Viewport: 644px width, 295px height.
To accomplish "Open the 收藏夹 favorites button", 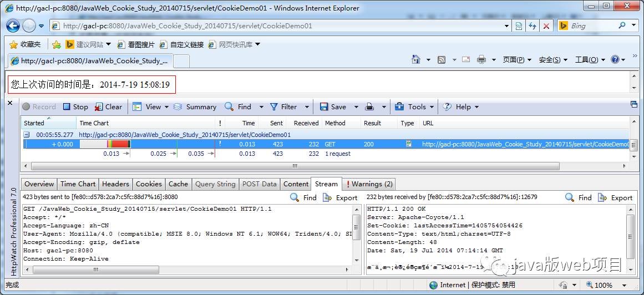I will click(x=25, y=44).
